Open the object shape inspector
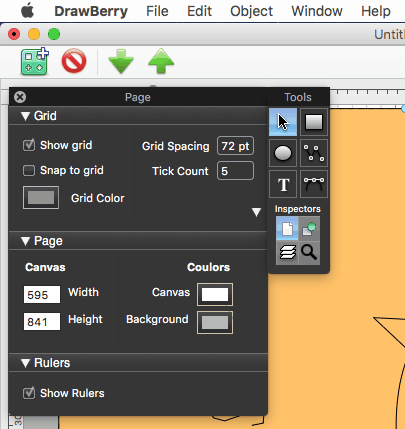The height and width of the screenshot is (429, 405). (x=309, y=228)
